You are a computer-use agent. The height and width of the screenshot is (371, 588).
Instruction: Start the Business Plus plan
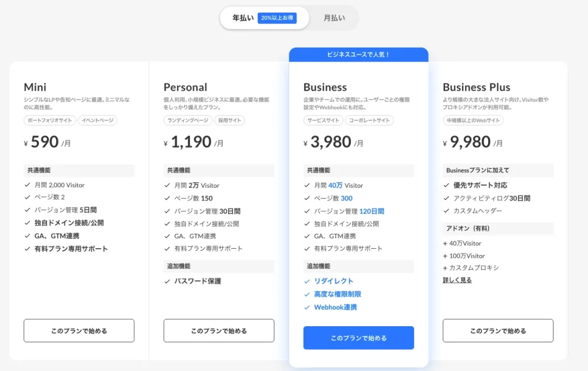coord(498,331)
